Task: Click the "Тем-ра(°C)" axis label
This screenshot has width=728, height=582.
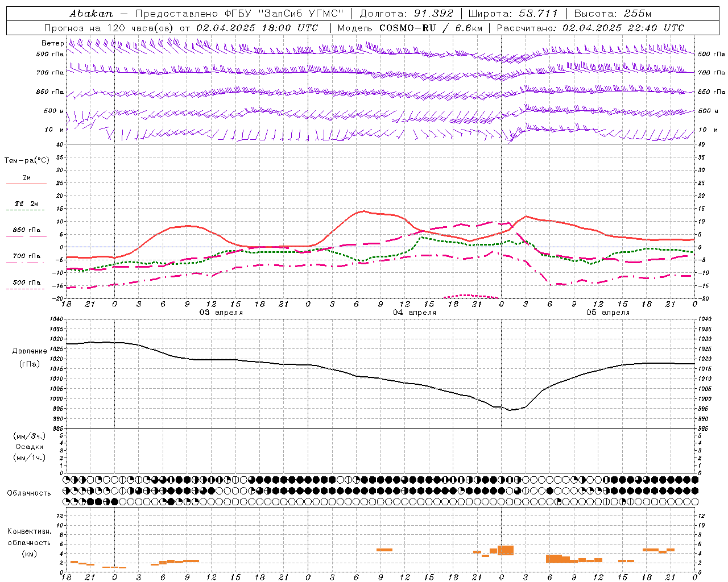Action: pyautogui.click(x=27, y=161)
